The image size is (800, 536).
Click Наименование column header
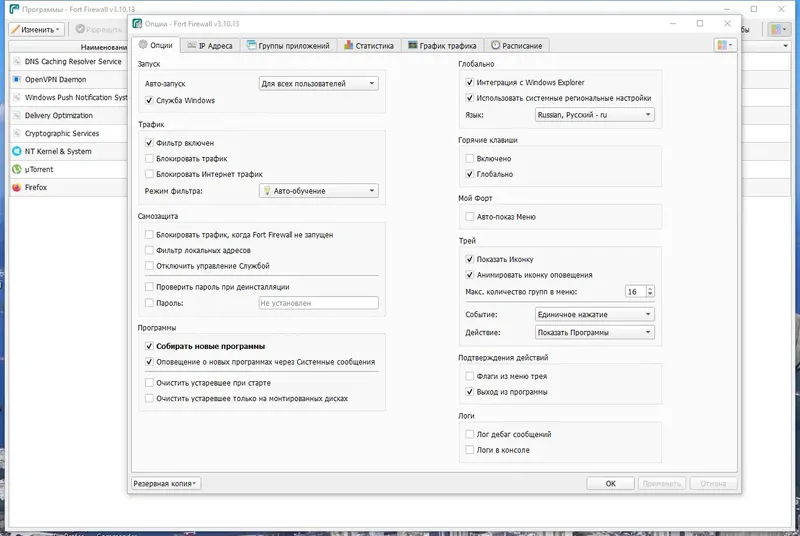68,47
